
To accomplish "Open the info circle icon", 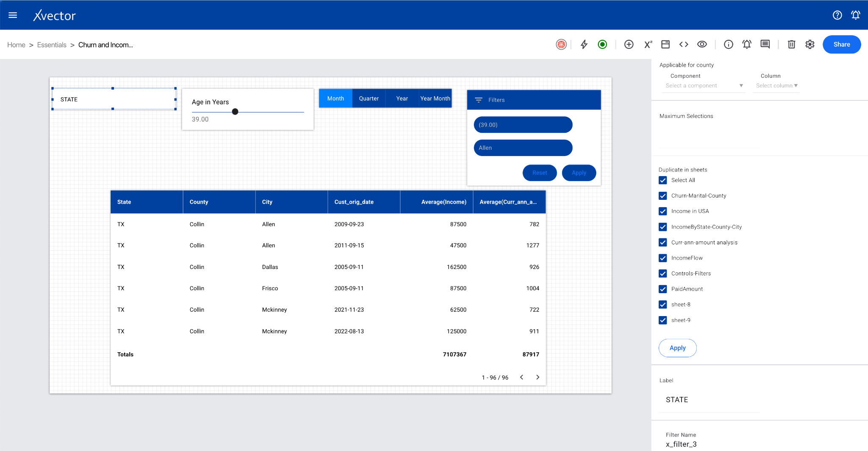I will point(729,45).
